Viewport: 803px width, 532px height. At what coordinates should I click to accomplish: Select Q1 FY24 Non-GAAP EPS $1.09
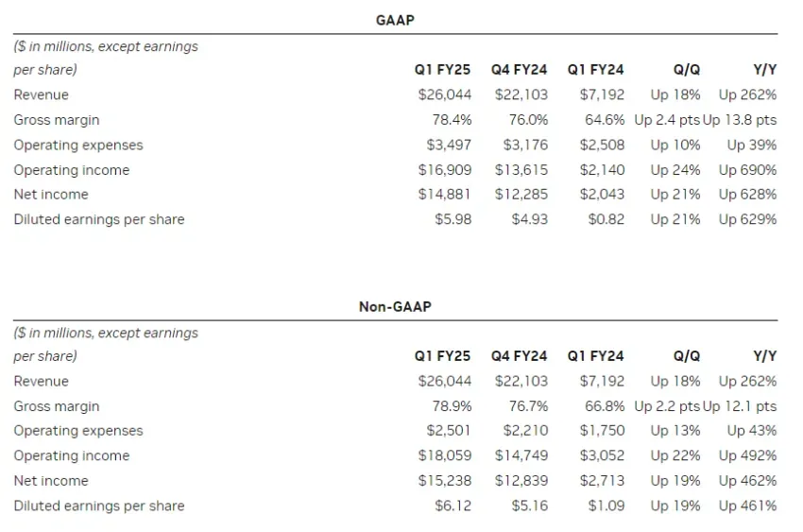pyautogui.click(x=606, y=506)
